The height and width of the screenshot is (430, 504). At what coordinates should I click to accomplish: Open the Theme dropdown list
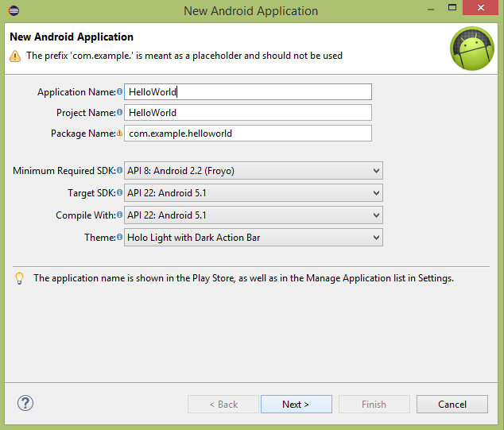coord(253,237)
